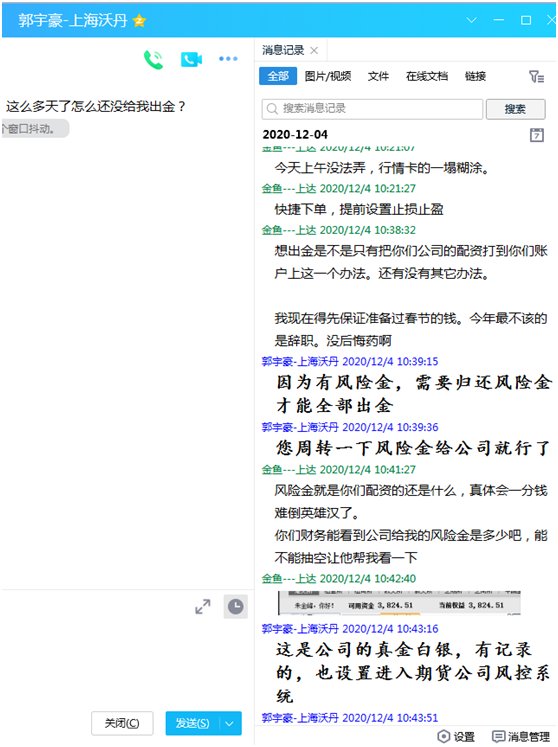Open the filter icon beside the 链接 tab
This screenshot has height=747, width=558.
537,76
